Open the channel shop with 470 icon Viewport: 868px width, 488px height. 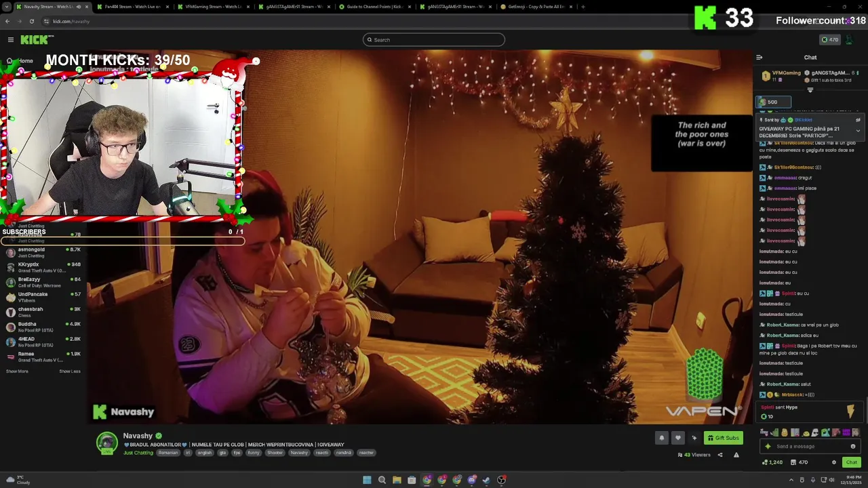click(798, 462)
